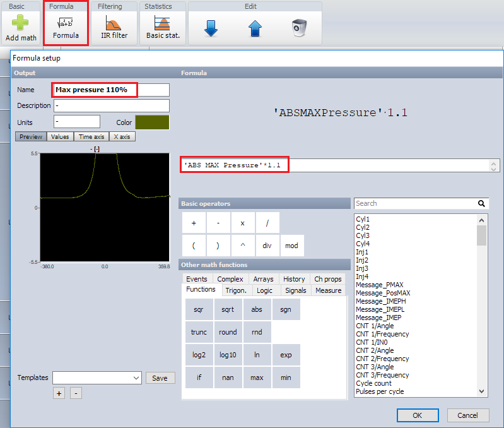Move item down with blue arrow
The height and width of the screenshot is (428, 504).
coord(211,28)
